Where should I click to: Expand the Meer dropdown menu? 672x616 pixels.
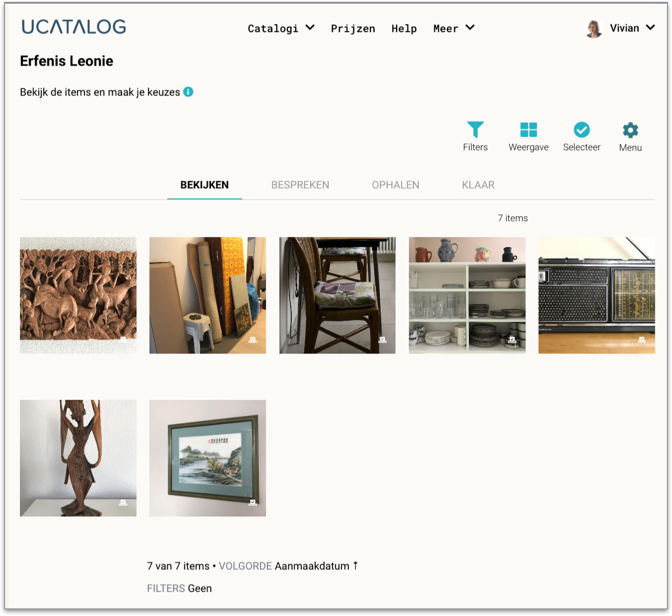[454, 29]
